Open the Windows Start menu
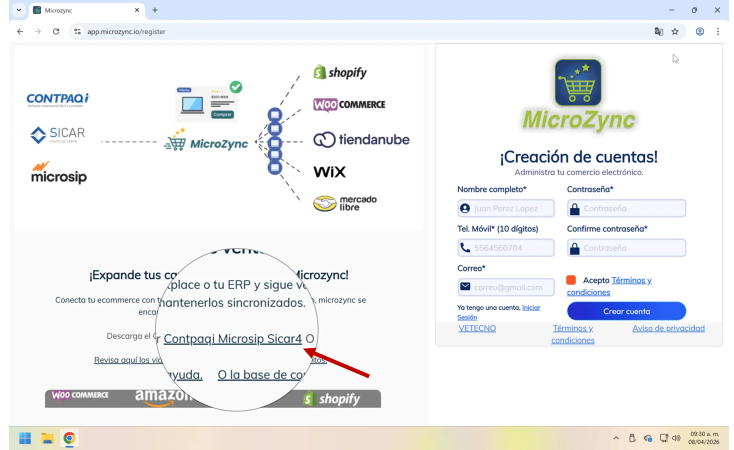Viewport: 734px width, 450px height. (x=25, y=438)
